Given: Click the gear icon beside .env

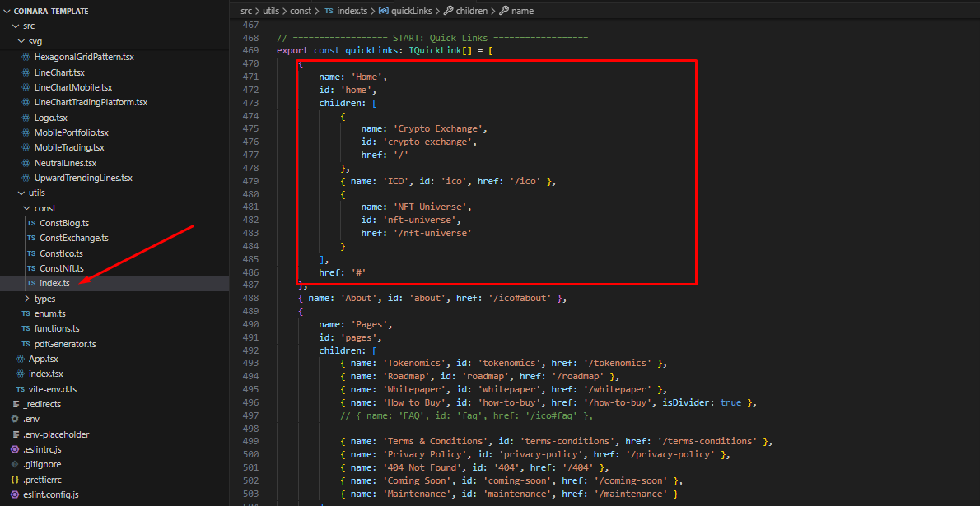Looking at the screenshot, I should (14, 419).
